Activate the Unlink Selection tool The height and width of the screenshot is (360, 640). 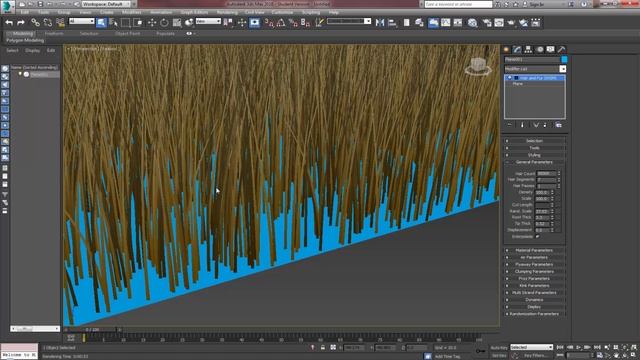pos(48,22)
